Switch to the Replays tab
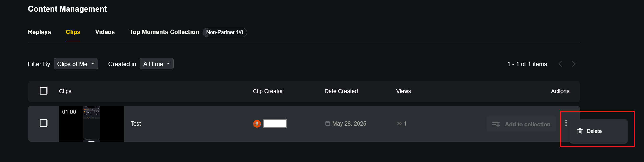 [x=40, y=32]
